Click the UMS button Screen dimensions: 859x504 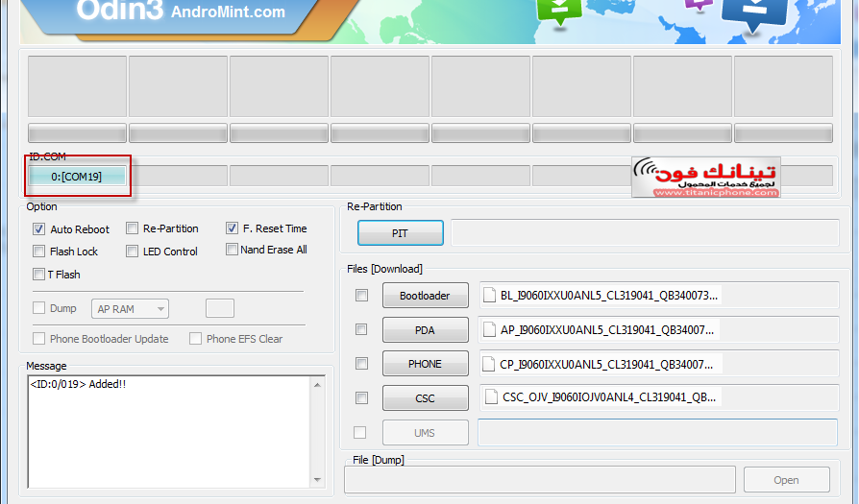(425, 433)
